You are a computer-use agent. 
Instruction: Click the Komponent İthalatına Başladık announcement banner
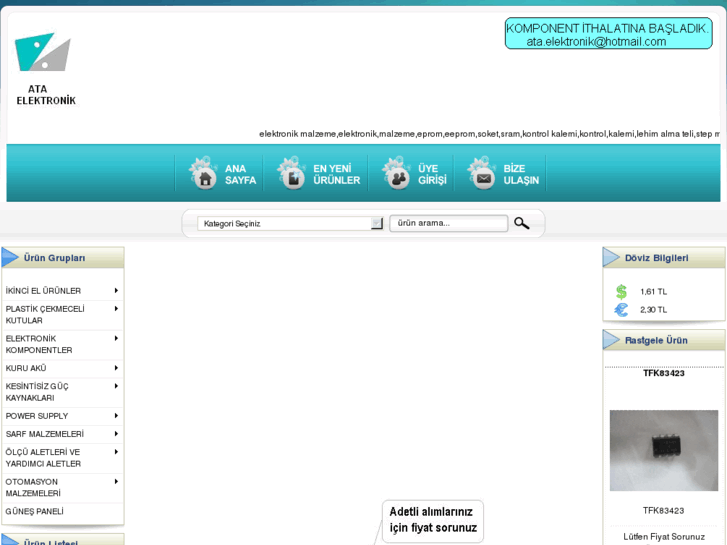608,33
